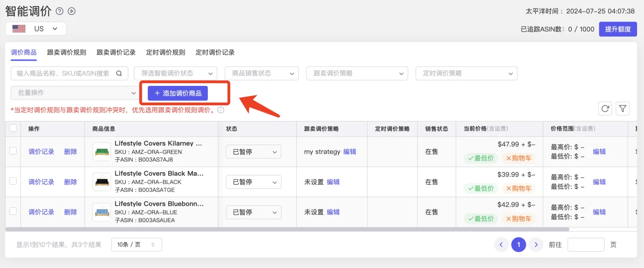Click the 最低价 tag in the $42.99 row
644x268 pixels.
point(481,218)
